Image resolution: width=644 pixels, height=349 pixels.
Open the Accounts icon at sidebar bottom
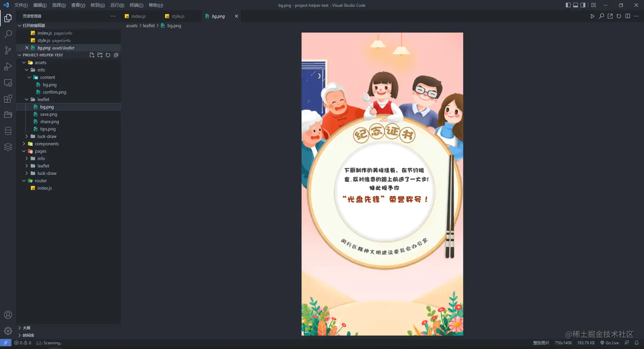pos(8,314)
